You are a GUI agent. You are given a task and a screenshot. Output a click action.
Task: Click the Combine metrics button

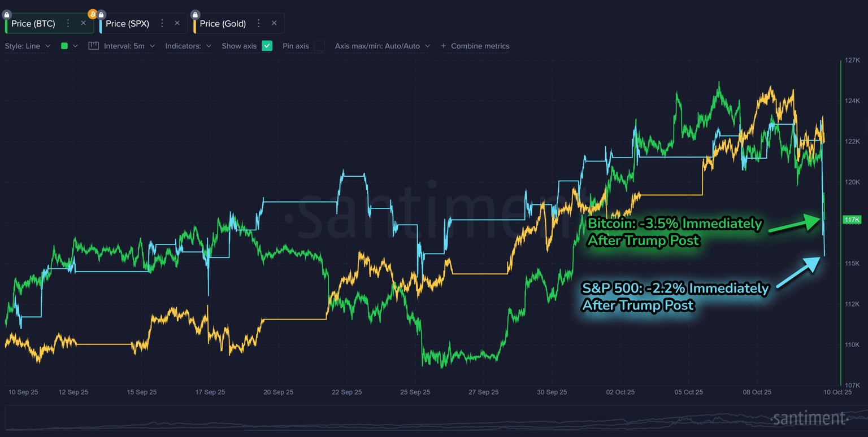click(x=475, y=46)
